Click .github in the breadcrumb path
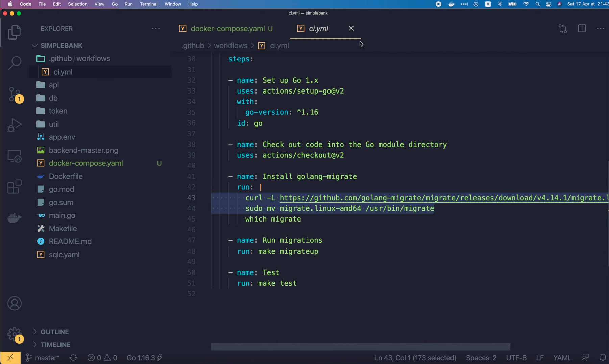 193,45
